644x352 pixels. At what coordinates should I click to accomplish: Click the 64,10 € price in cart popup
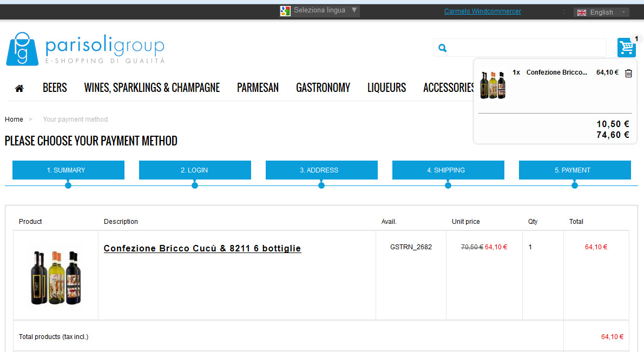607,72
